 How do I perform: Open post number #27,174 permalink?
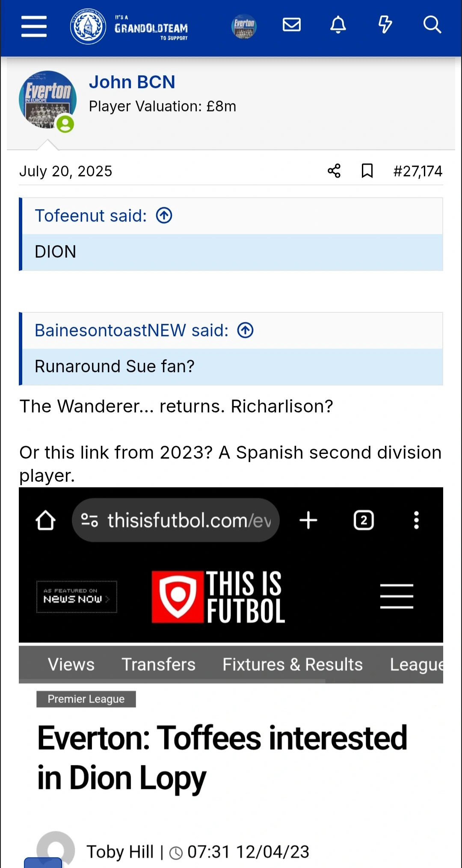click(x=418, y=171)
